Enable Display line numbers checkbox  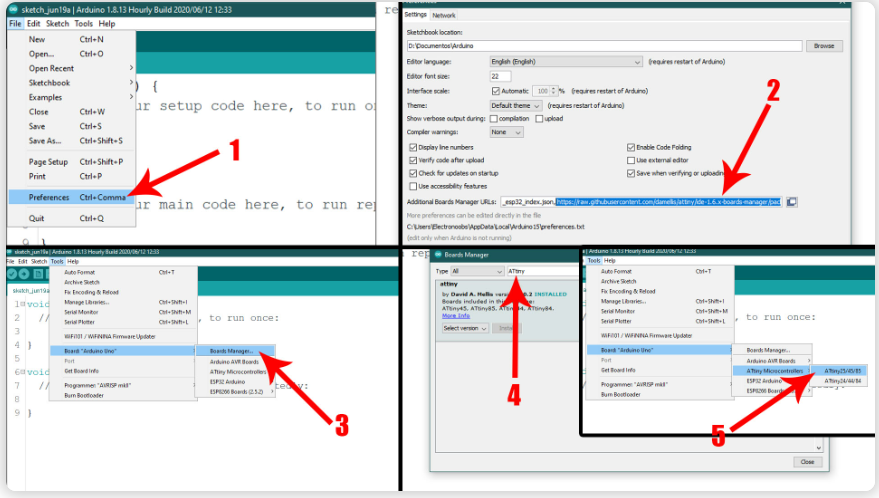[x=413, y=147]
